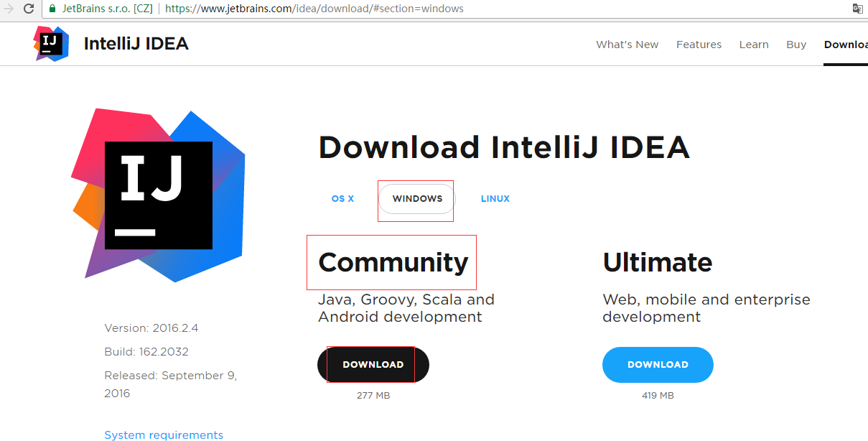
Task: Click the browser forward arrow
Action: (7, 9)
